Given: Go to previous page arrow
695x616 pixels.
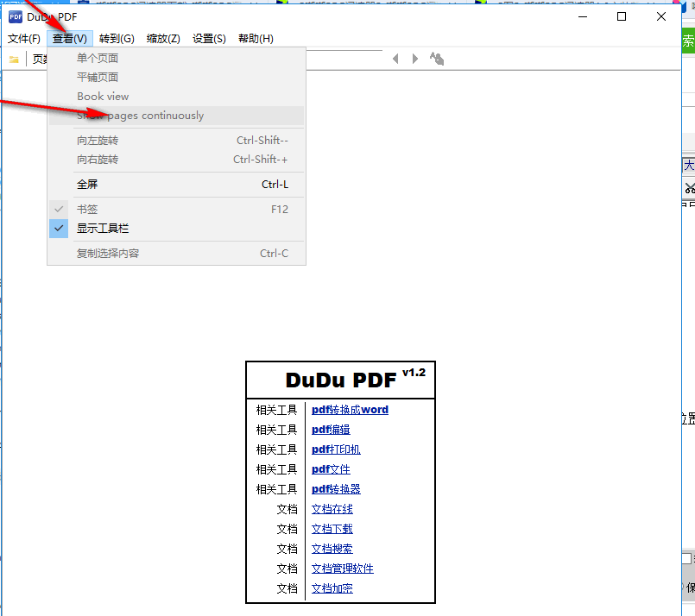Looking at the screenshot, I should click(x=395, y=59).
